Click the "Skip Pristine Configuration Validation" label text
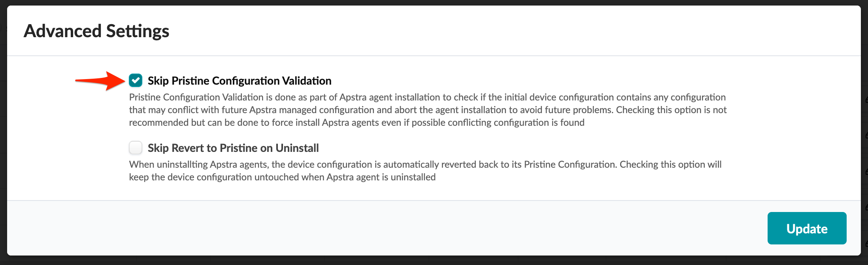868x265 pixels. 240,81
